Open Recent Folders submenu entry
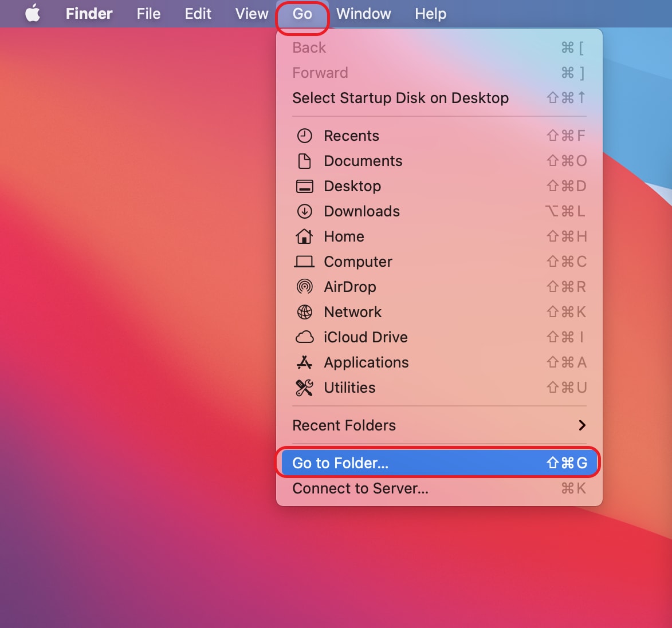The width and height of the screenshot is (672, 628). (439, 425)
